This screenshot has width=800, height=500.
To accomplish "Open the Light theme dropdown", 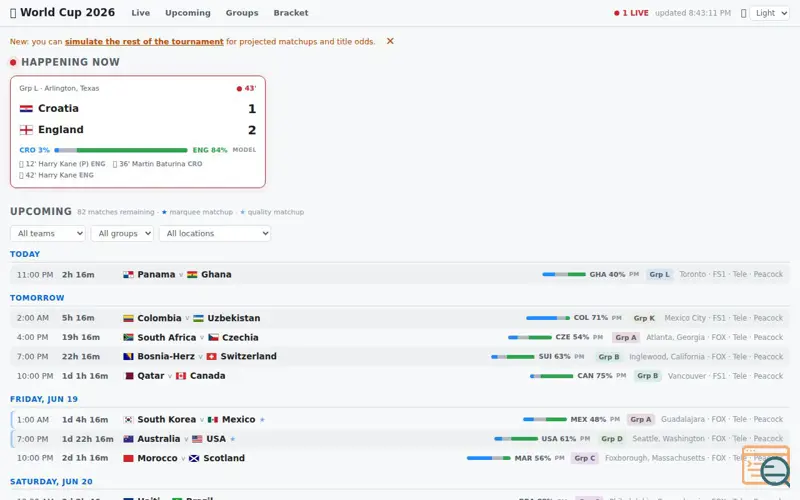I will pos(770,13).
